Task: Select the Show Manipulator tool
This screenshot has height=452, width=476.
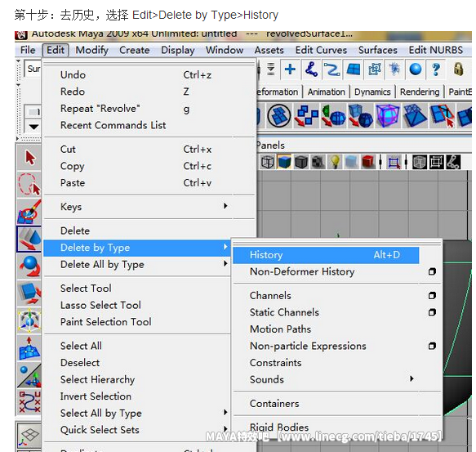Action: [x=29, y=375]
